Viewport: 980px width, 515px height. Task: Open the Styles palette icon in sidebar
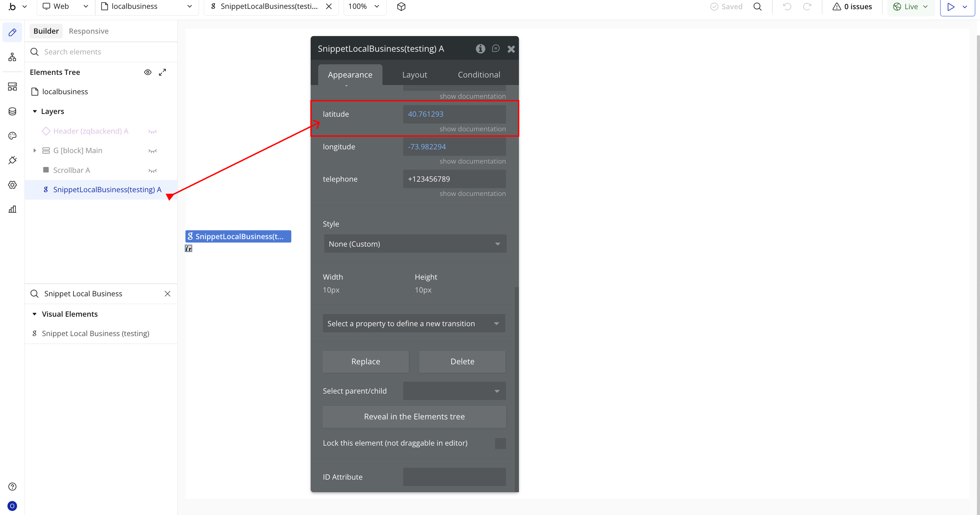point(12,136)
